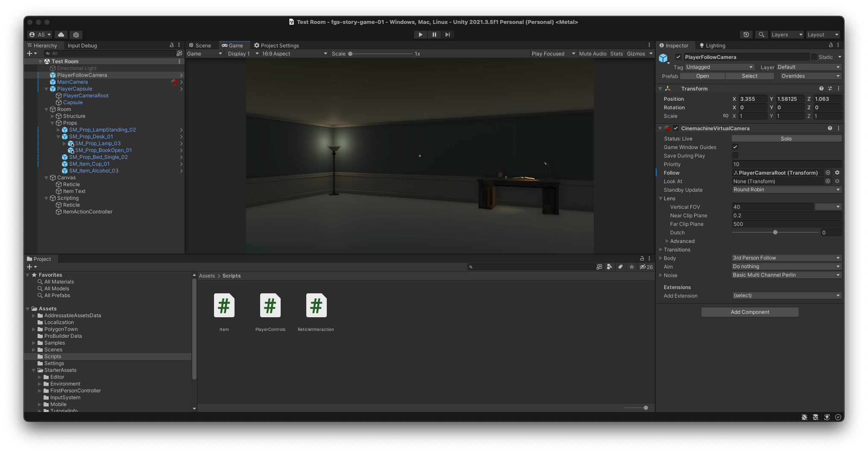Image resolution: width=868 pixels, height=453 pixels.
Task: Toggle the Static checkbox
Action: [x=814, y=57]
